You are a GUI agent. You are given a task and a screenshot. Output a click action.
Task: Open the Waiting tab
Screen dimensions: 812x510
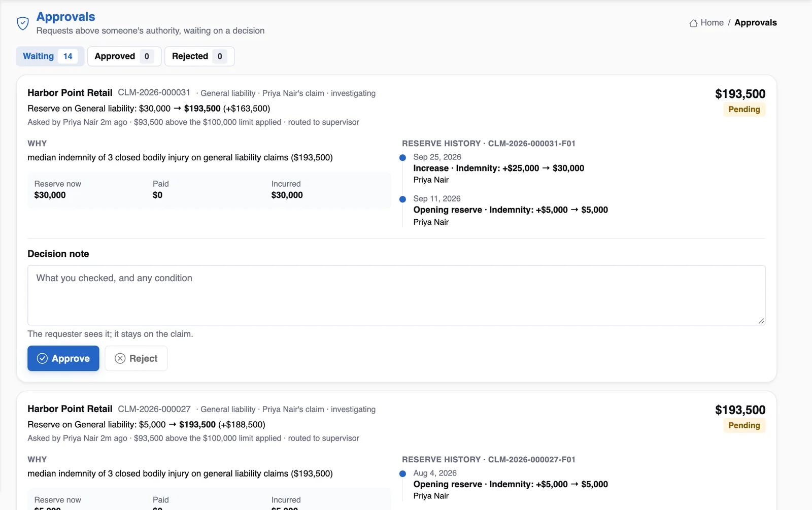click(50, 56)
